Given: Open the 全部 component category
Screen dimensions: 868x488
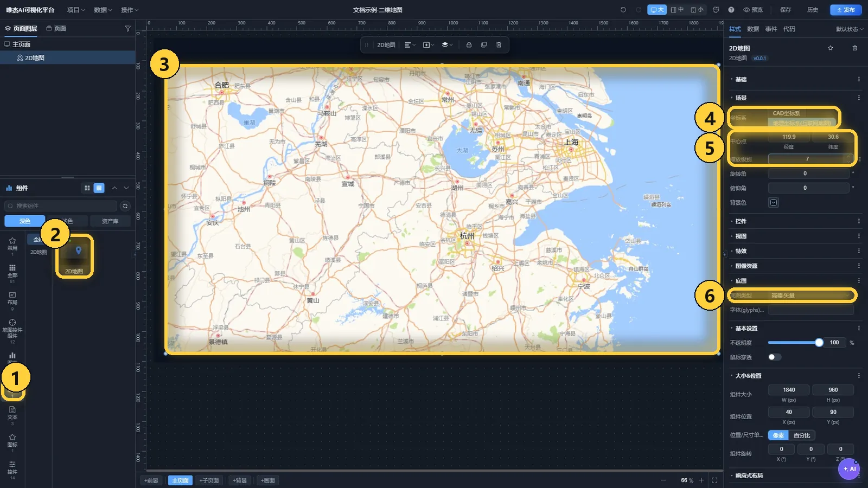Looking at the screenshot, I should (12, 273).
